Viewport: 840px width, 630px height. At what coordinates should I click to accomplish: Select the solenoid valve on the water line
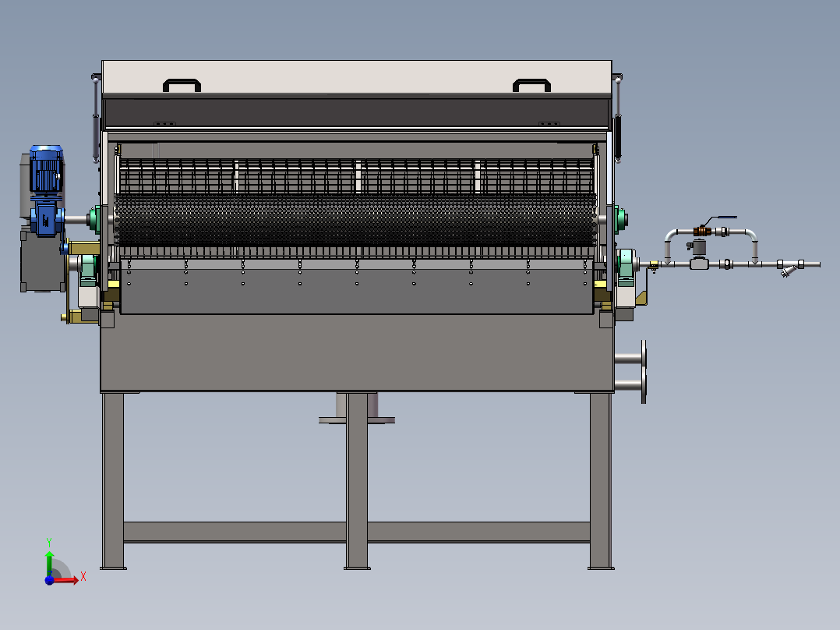point(698,255)
